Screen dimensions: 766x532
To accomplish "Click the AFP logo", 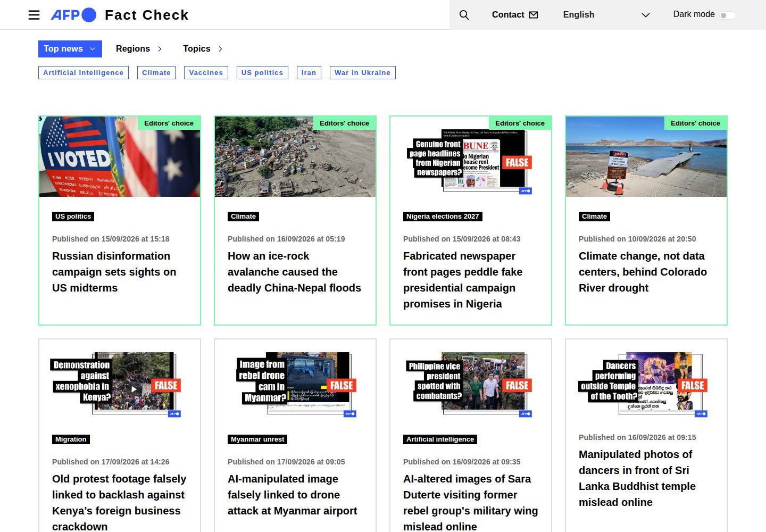I will [x=73, y=15].
